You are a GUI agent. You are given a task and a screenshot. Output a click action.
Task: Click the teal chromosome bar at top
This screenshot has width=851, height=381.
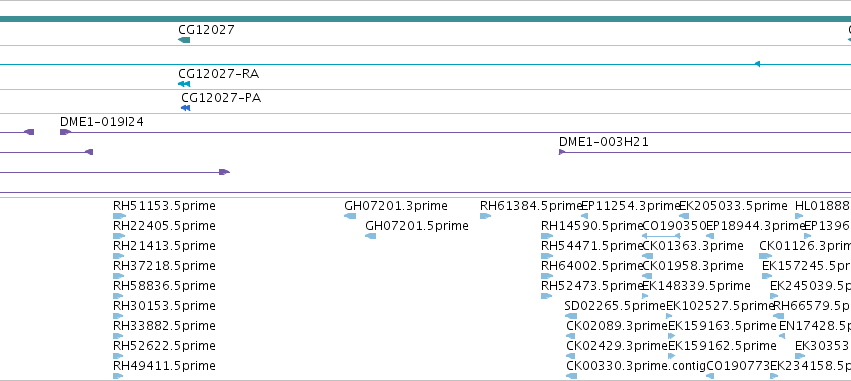[426, 19]
